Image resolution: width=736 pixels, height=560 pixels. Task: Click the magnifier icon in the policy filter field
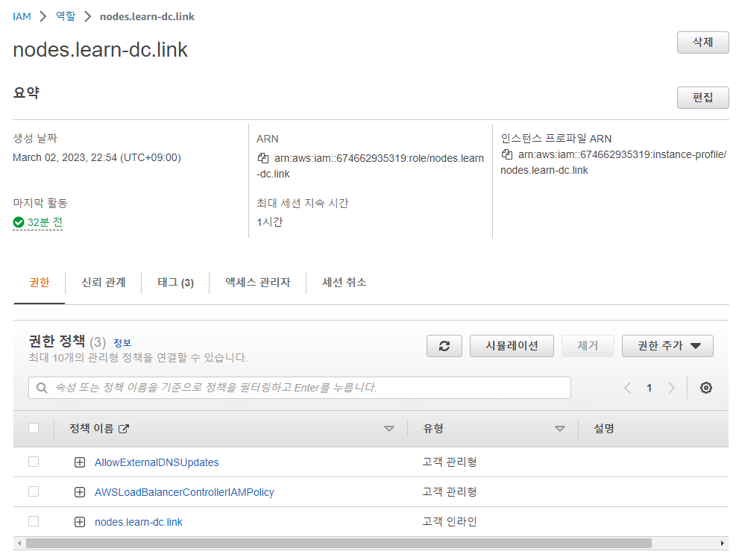[41, 387]
